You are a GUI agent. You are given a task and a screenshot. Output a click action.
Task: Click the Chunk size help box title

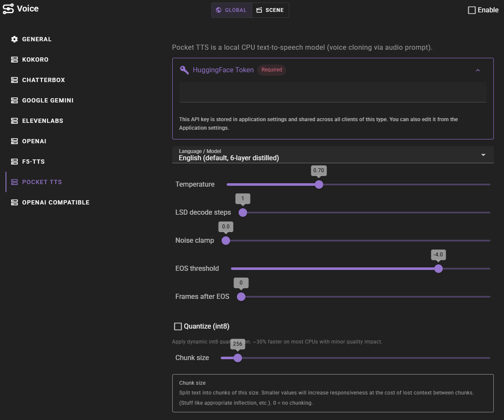click(192, 383)
